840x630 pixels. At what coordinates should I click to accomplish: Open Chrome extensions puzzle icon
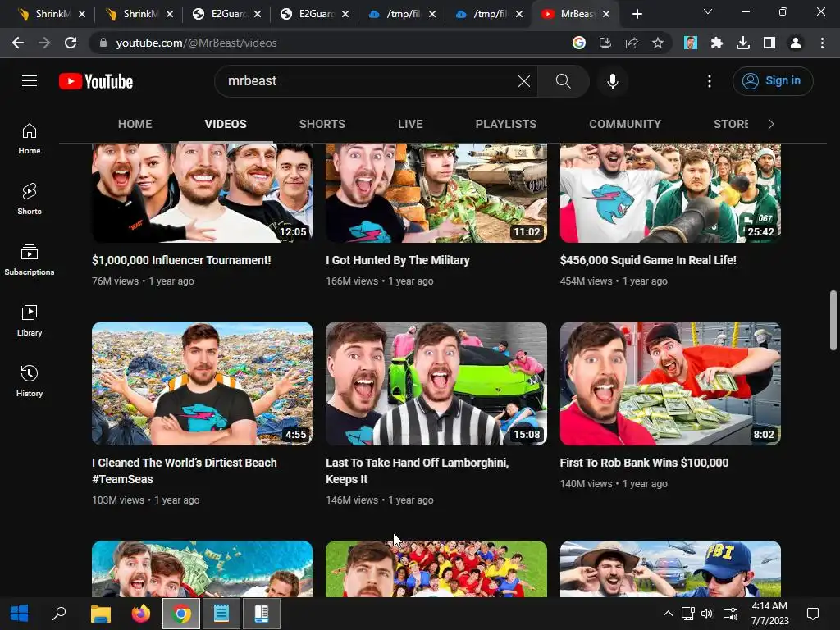[x=717, y=43]
